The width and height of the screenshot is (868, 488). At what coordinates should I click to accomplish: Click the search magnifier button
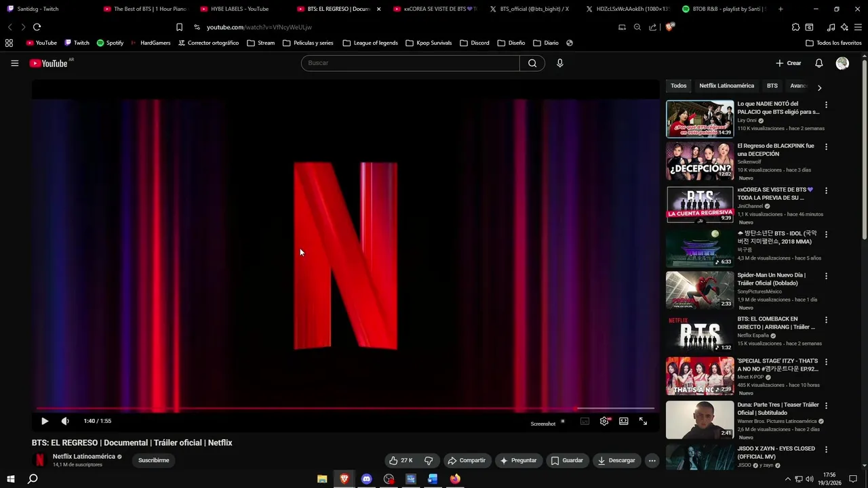click(532, 63)
